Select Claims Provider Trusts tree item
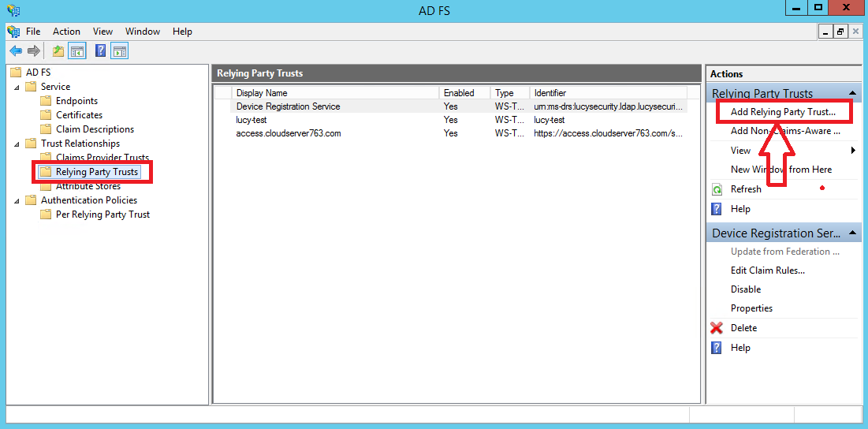The image size is (868, 429). pos(102,158)
